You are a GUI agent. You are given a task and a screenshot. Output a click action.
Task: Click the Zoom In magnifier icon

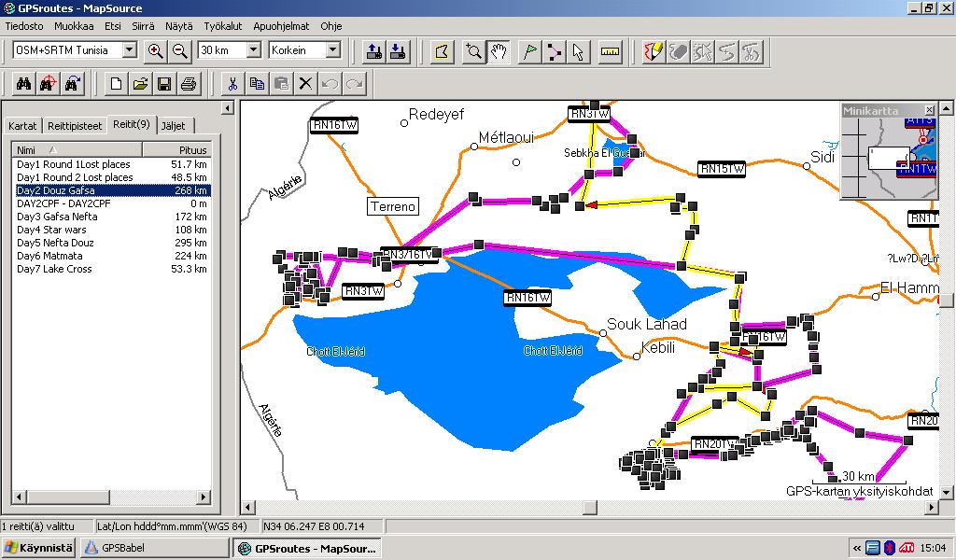point(156,51)
